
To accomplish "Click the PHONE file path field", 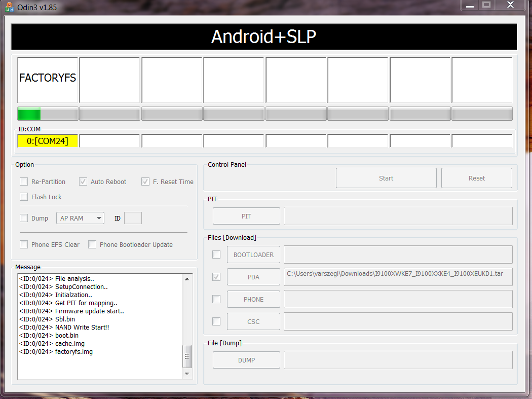I will 398,299.
